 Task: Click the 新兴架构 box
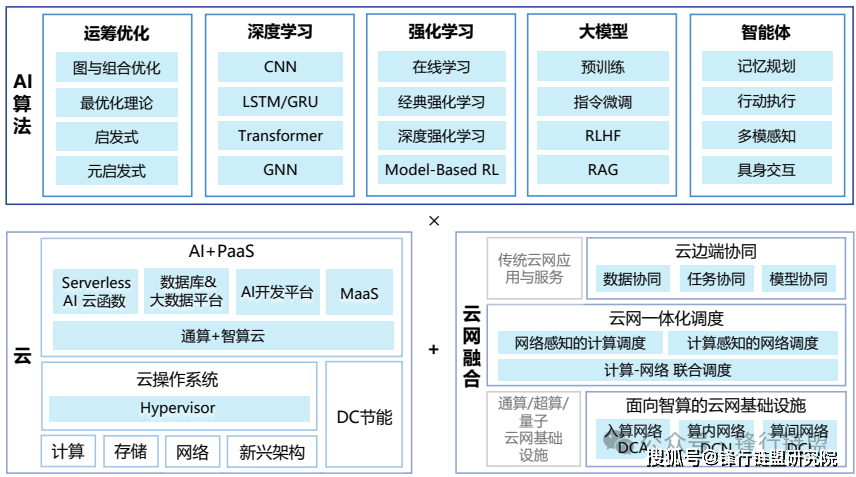click(271, 452)
